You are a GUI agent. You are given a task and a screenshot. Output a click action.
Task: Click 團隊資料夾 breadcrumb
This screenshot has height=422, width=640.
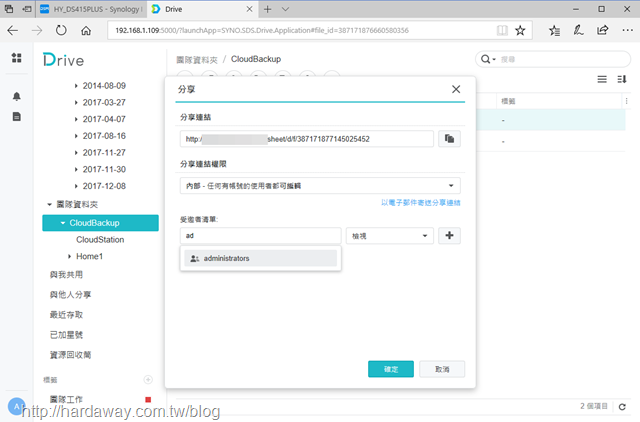click(x=197, y=60)
